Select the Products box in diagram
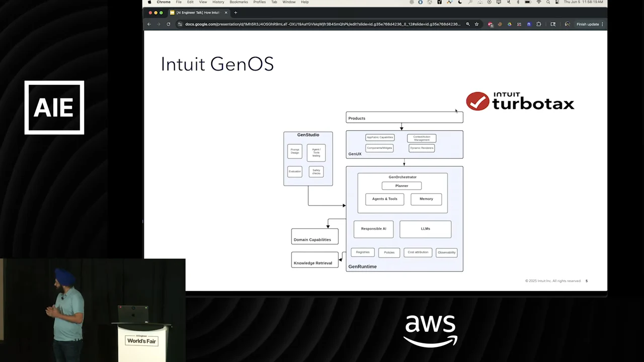Image resolution: width=644 pixels, height=362 pixels. coord(405,118)
